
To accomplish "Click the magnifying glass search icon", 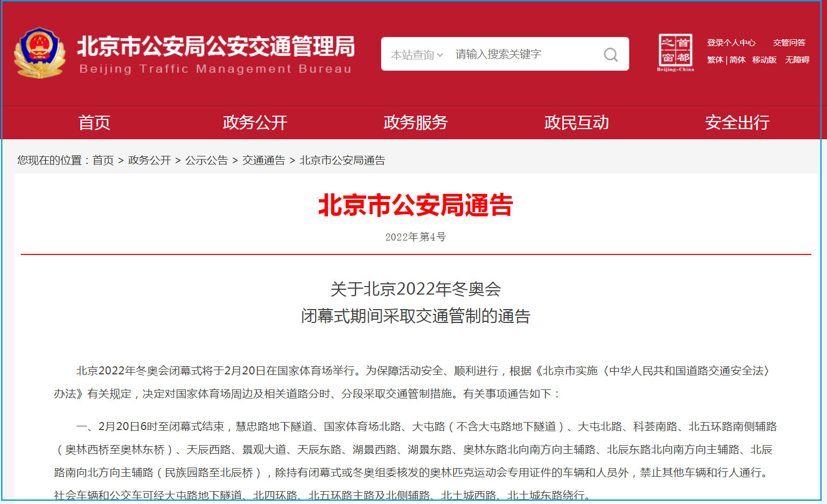I will pos(610,54).
